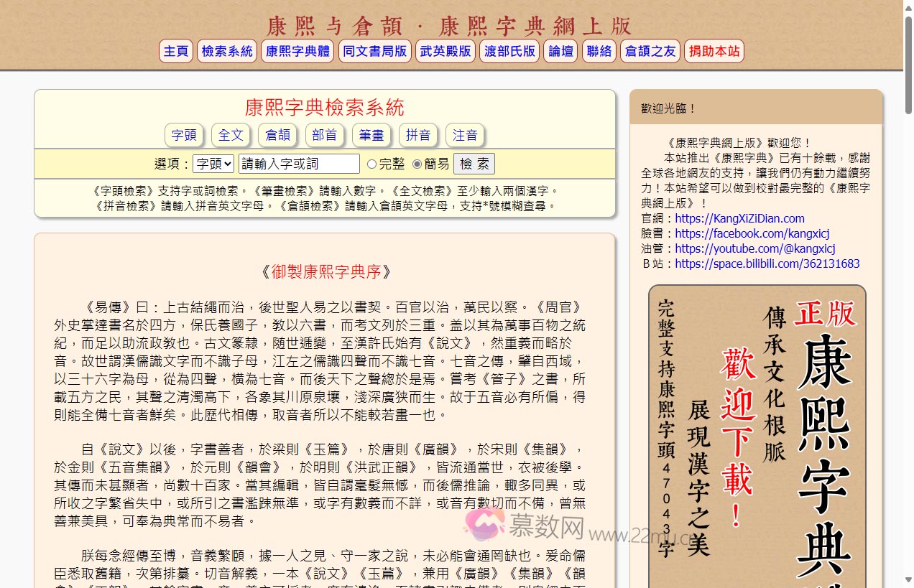Open the 同文書局版 edition
Viewport: 914px width, 588px height.
374,51
